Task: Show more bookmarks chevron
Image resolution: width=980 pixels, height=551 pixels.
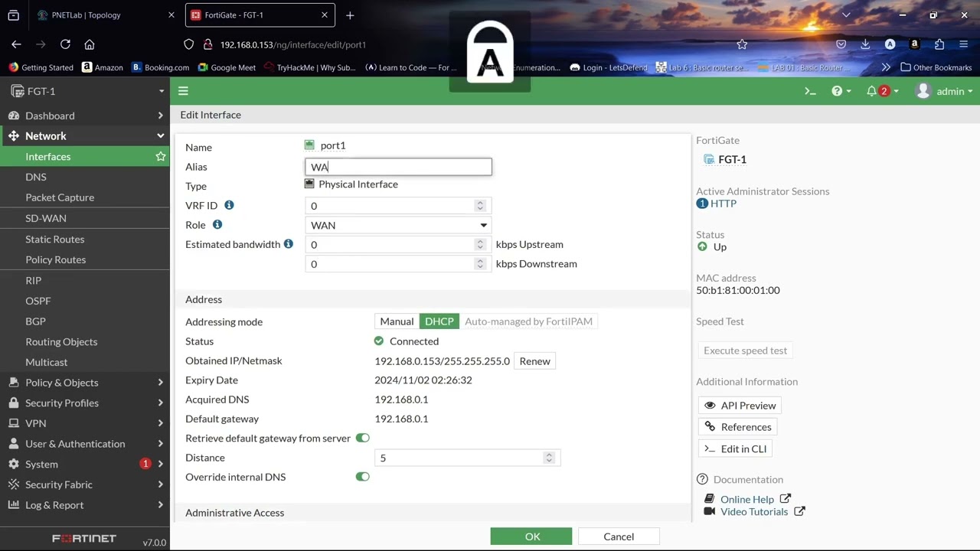Action: pos(886,67)
